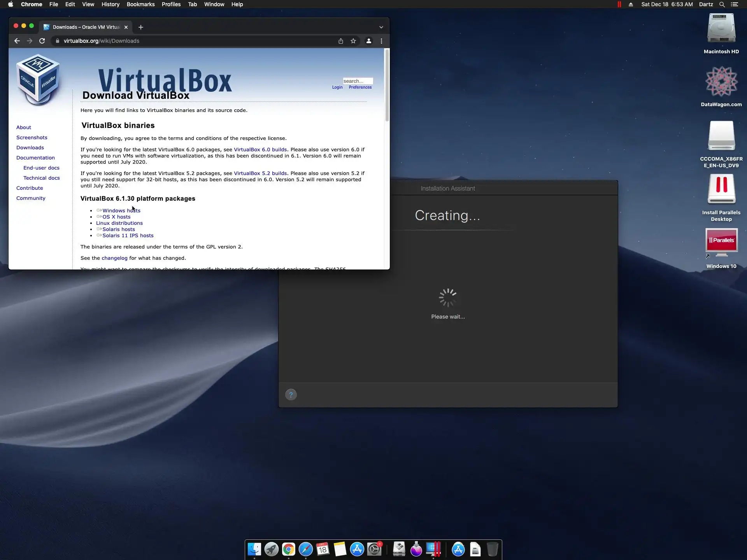Open the VirtualBox 6.0 builds link
The height and width of the screenshot is (560, 747).
[x=260, y=150]
